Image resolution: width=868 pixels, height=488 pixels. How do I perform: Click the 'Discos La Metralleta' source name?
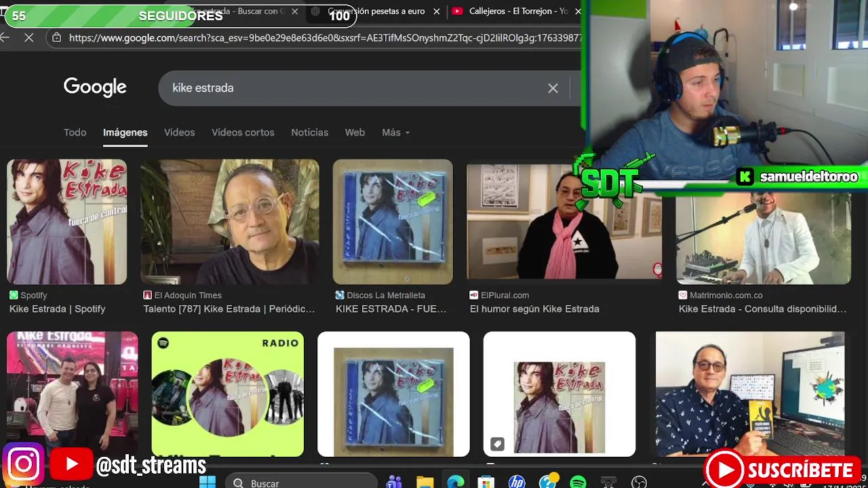386,296
